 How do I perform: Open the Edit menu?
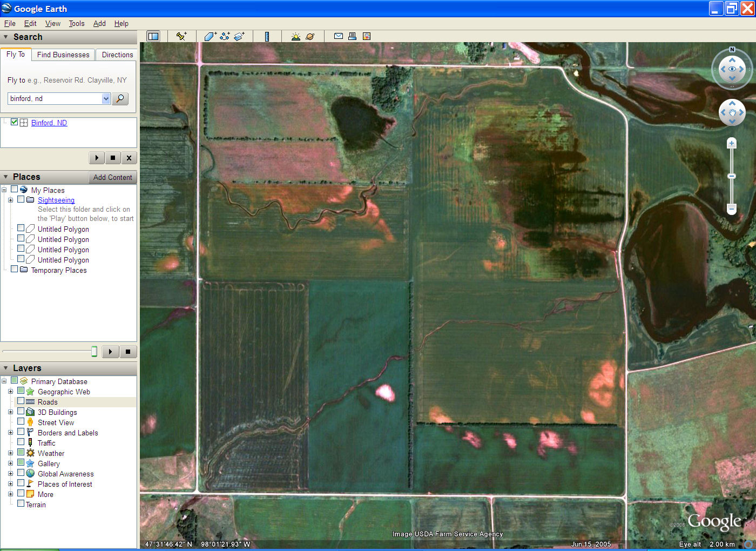[30, 23]
